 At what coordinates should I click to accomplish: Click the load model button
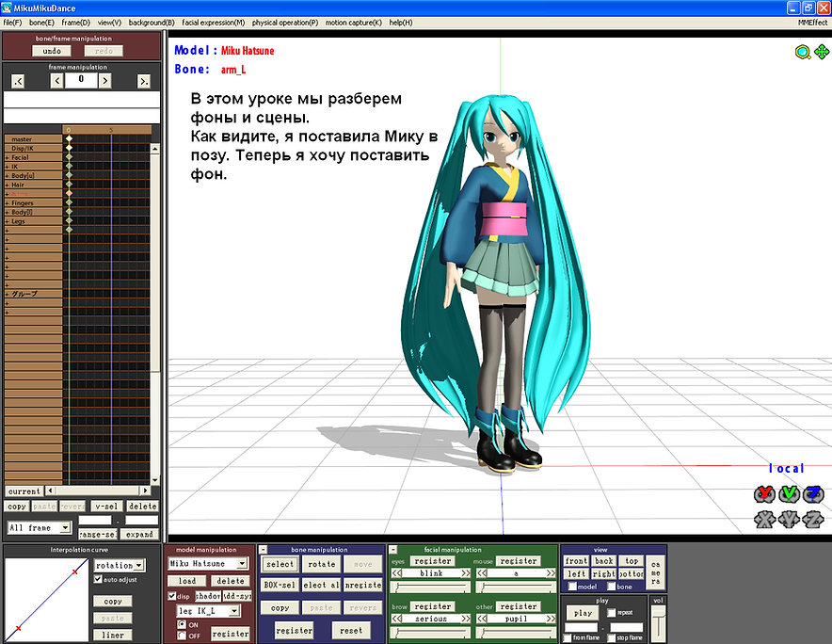(186, 581)
